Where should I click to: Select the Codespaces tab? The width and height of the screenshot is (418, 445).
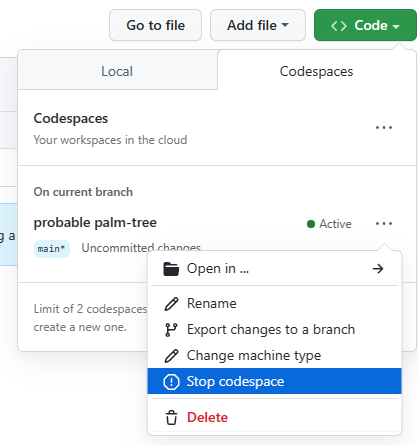316,71
